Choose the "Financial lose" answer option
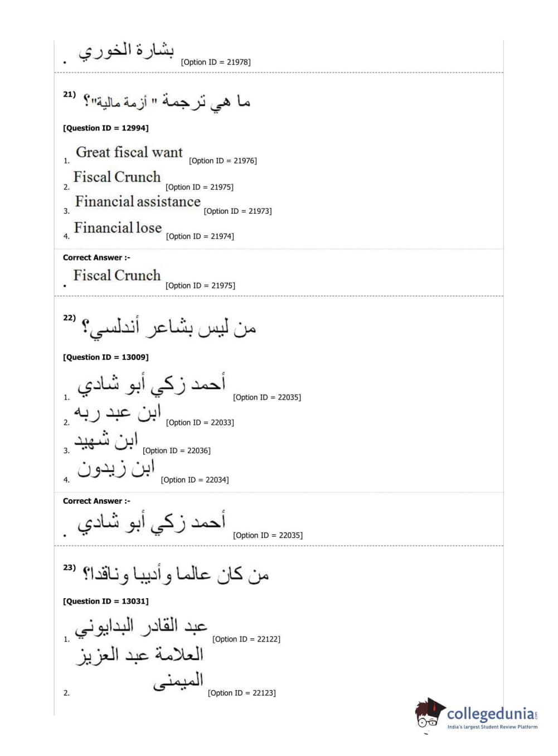This screenshot has height=756, width=558. 118,228
